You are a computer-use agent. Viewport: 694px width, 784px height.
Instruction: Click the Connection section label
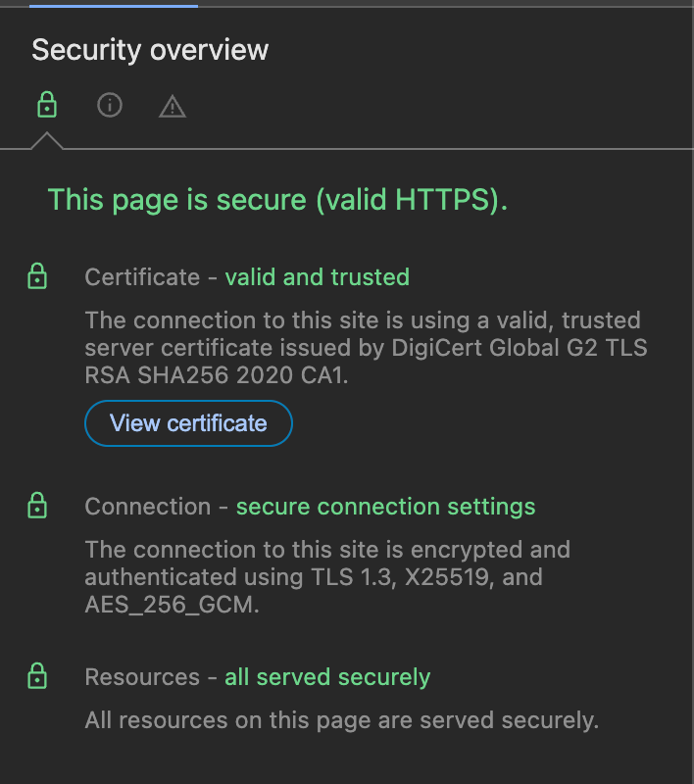(147, 507)
